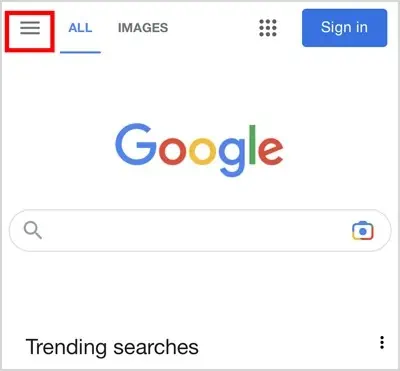400x371 pixels.
Task: Click the word "searches" in heading
Action: pos(156,347)
